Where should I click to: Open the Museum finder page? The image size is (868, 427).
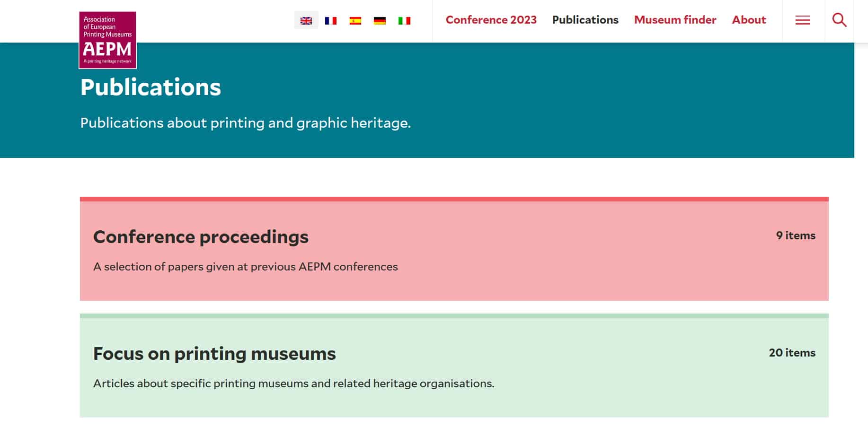click(675, 20)
